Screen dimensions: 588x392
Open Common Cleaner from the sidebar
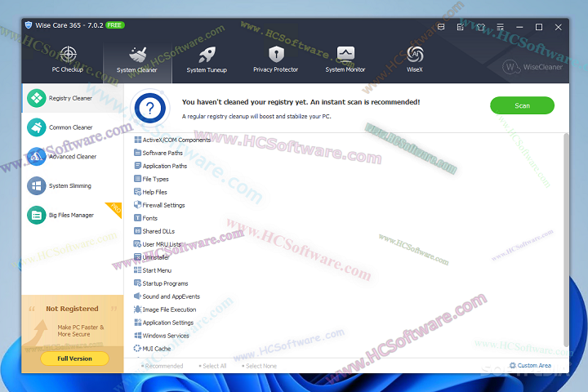click(x=73, y=127)
